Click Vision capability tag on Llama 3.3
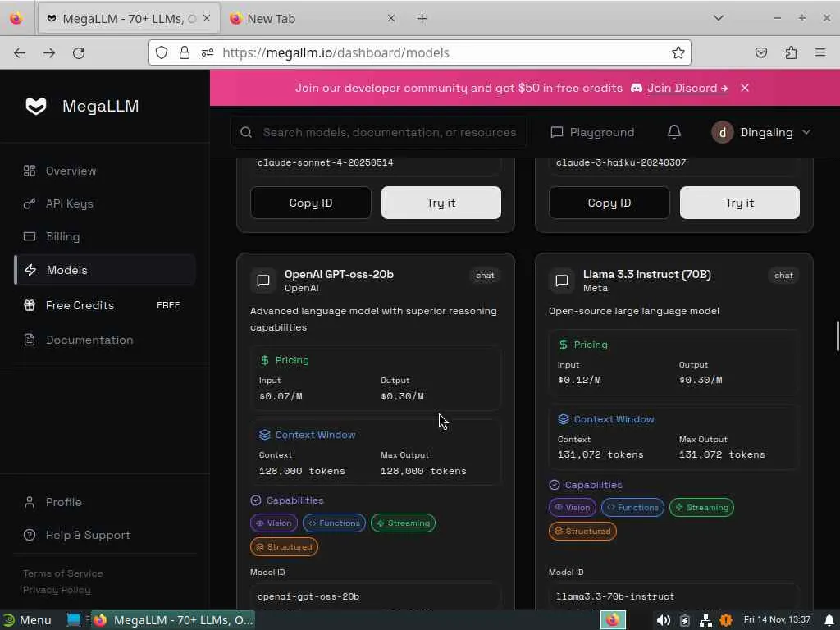 [x=572, y=507]
